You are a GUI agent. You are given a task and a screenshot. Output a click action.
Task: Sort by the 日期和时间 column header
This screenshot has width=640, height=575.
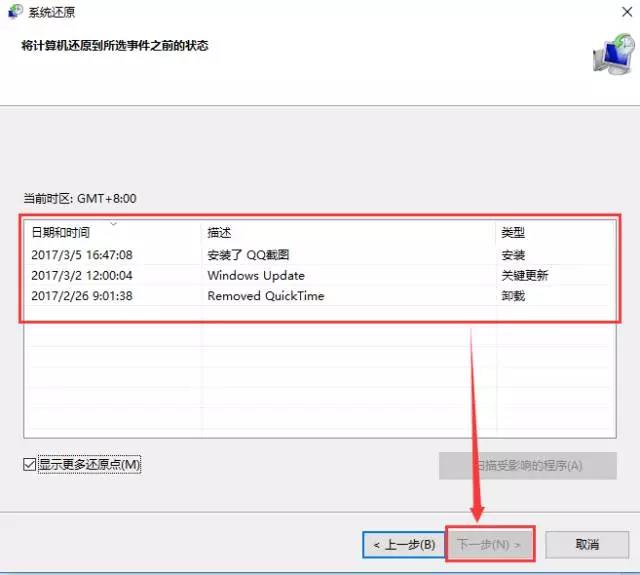click(60, 233)
